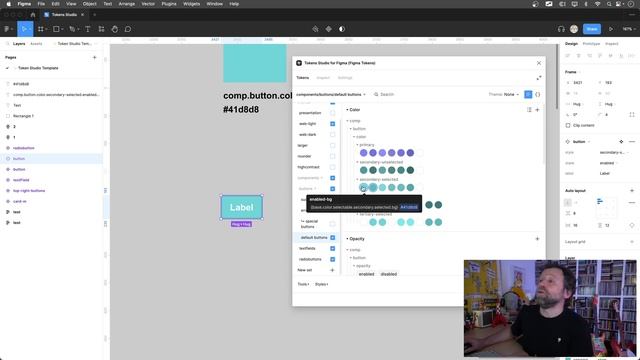
Task: Click the Mask/plugin diamond icon in toolbar
Action: point(329,29)
